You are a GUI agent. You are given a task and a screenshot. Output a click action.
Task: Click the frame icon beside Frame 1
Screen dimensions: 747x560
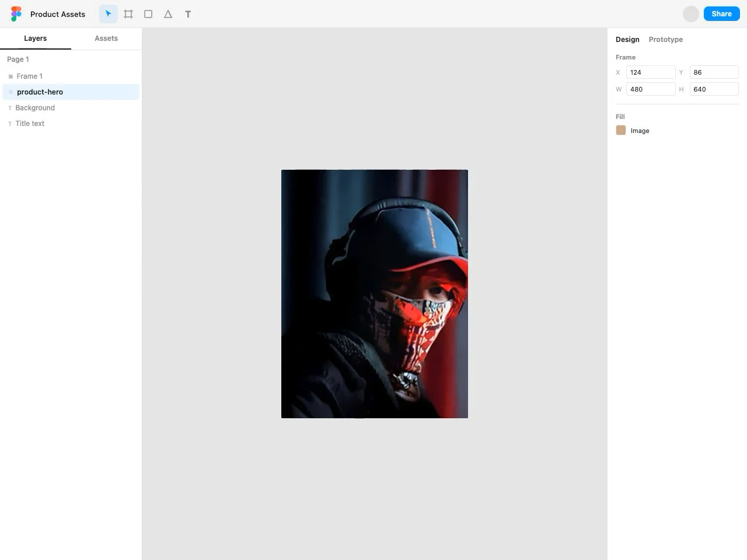point(11,76)
